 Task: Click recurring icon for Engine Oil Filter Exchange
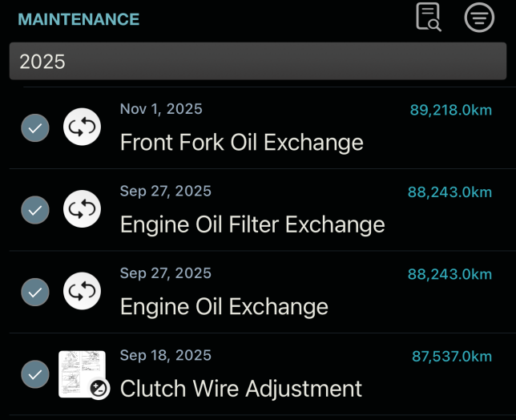tap(82, 209)
